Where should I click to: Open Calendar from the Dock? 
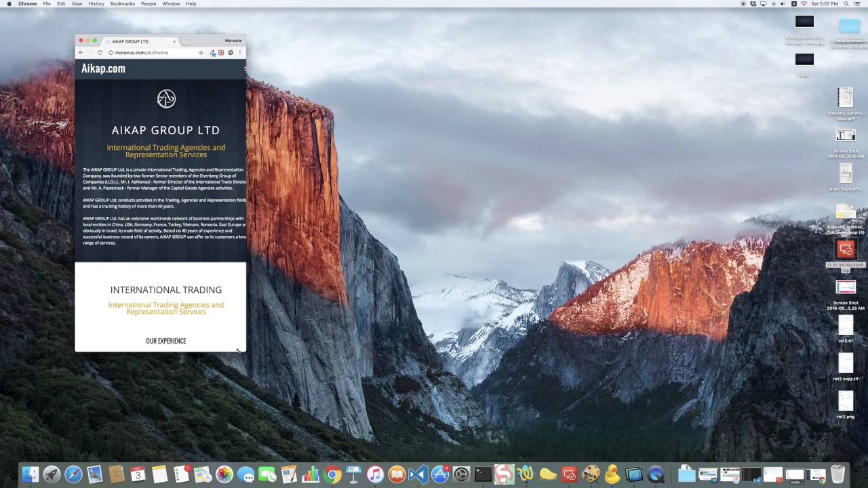click(x=138, y=474)
